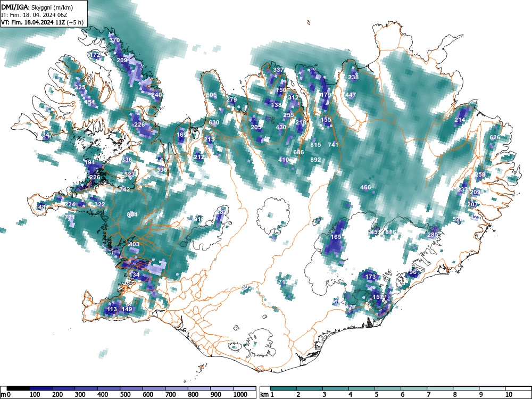Click the visibility value 169
Image resolution: width=532 pixels, height=399 pixels.
182,135
